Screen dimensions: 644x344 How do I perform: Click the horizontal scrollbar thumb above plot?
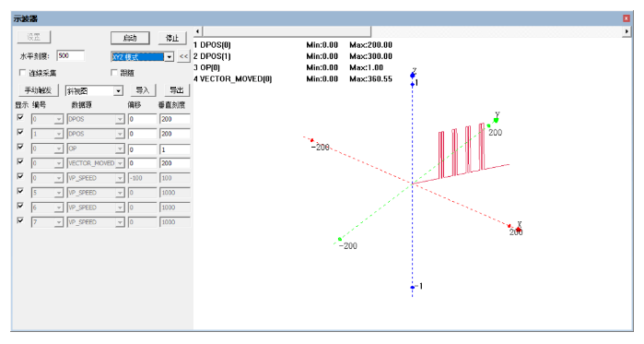287,31
